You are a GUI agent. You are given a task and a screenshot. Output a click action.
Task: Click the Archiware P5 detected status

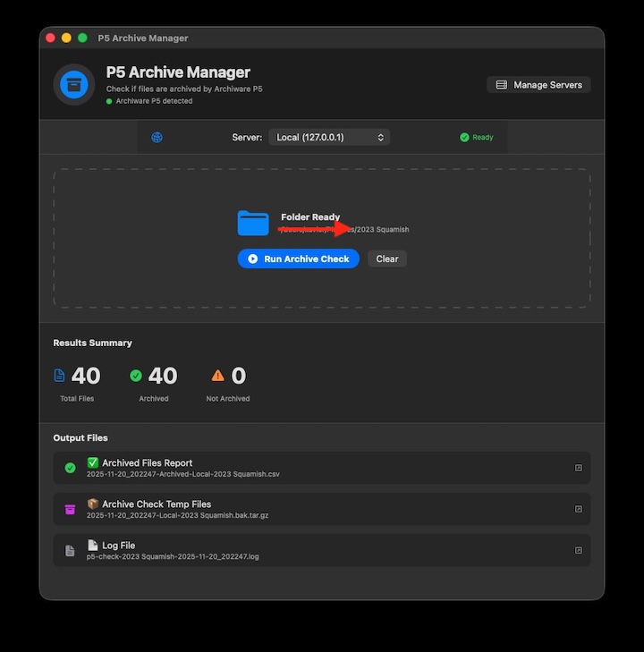point(153,101)
